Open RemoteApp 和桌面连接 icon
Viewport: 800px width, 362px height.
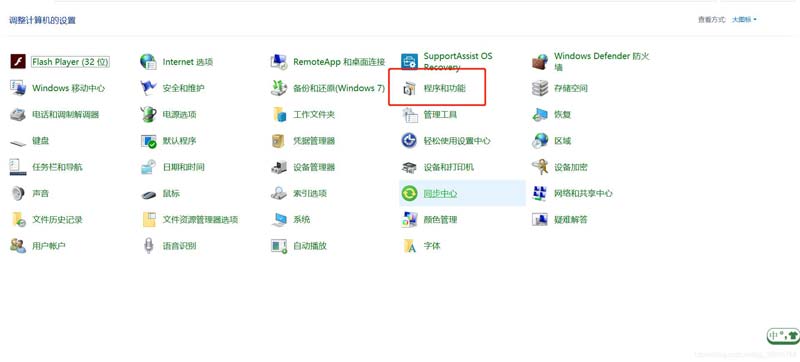[279, 62]
